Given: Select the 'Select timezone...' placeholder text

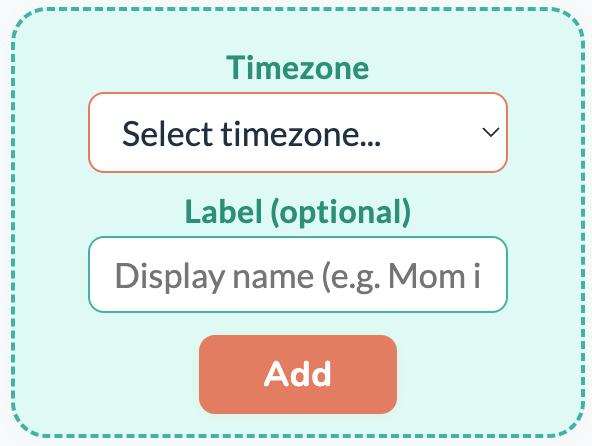Looking at the screenshot, I should click(x=251, y=134).
